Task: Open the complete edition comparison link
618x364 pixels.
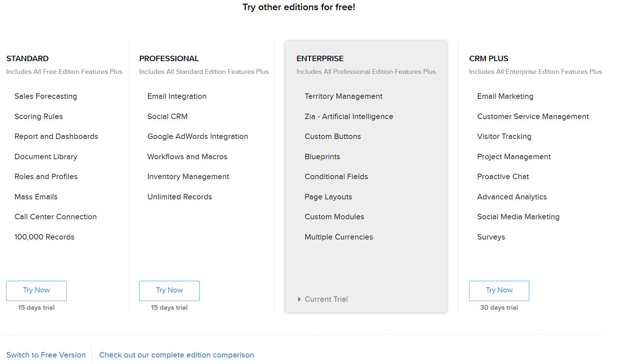Action: (176, 355)
